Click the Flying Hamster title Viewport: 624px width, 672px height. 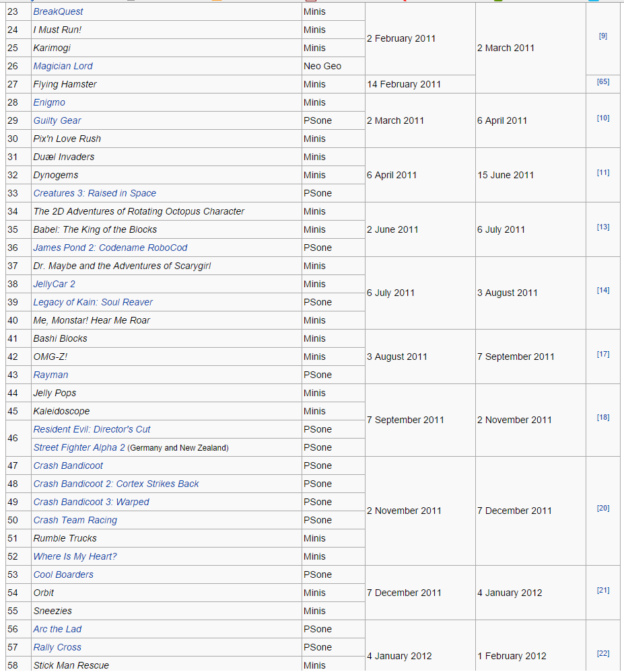tap(65, 85)
